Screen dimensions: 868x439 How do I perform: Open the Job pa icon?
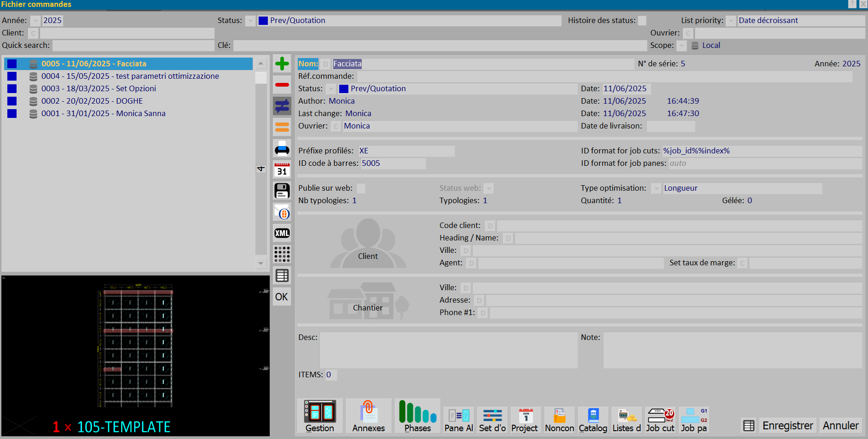pos(694,420)
